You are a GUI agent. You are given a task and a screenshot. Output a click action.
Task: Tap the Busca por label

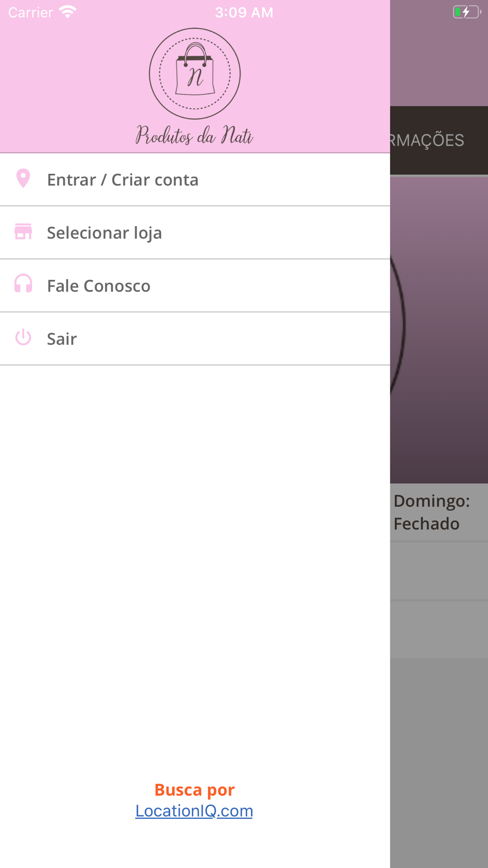tap(194, 789)
